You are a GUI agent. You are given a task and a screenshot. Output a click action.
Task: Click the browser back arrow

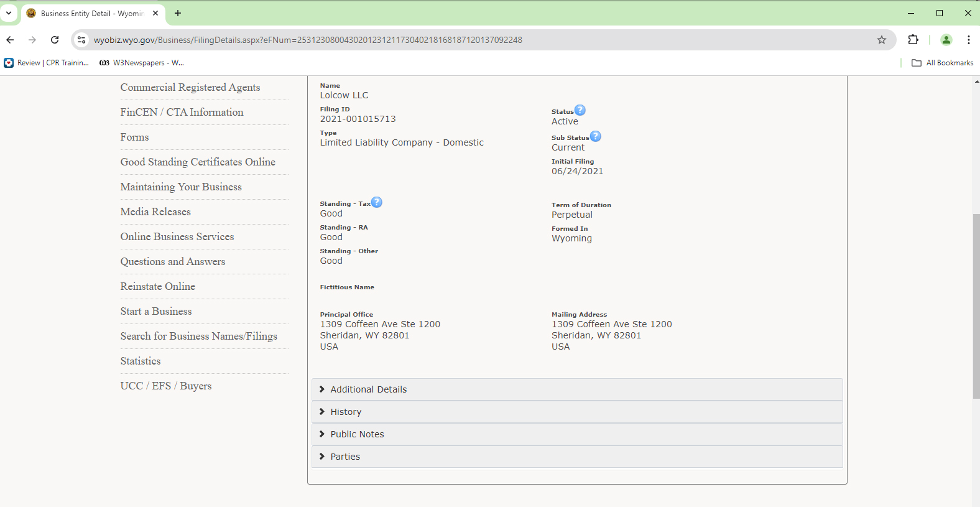(x=10, y=40)
